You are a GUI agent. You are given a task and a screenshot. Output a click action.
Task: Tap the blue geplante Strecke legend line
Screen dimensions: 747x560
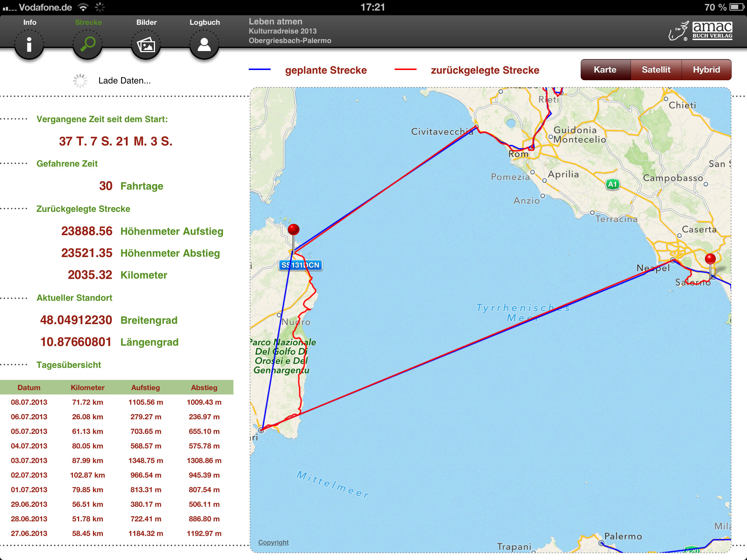pyautogui.click(x=260, y=69)
